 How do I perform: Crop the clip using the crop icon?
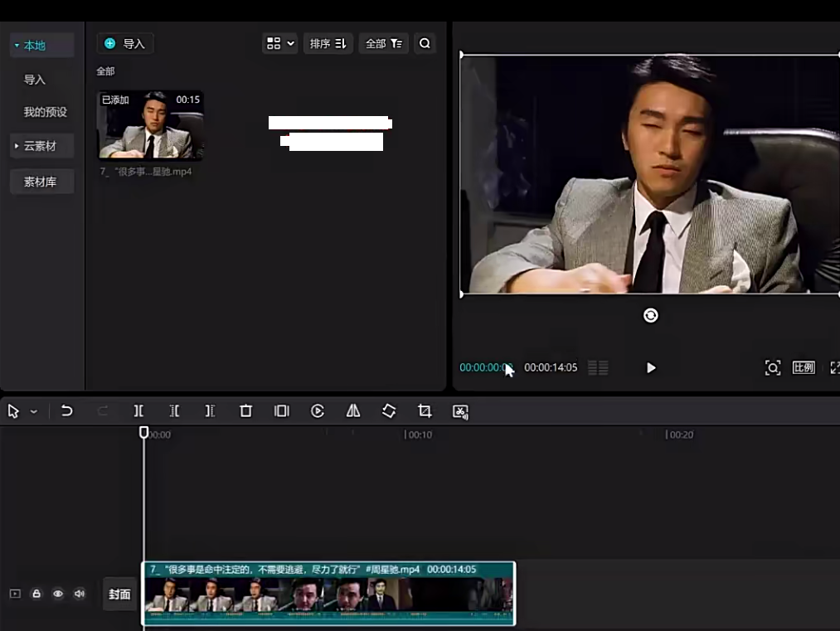pyautogui.click(x=423, y=410)
